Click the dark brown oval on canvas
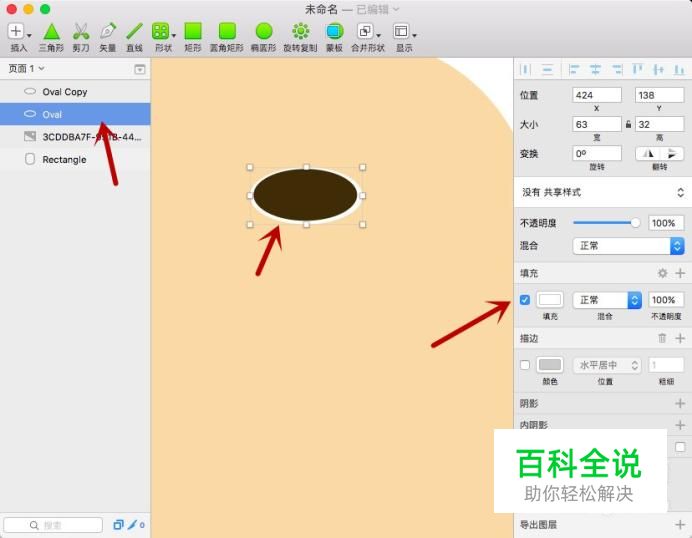 tap(305, 195)
